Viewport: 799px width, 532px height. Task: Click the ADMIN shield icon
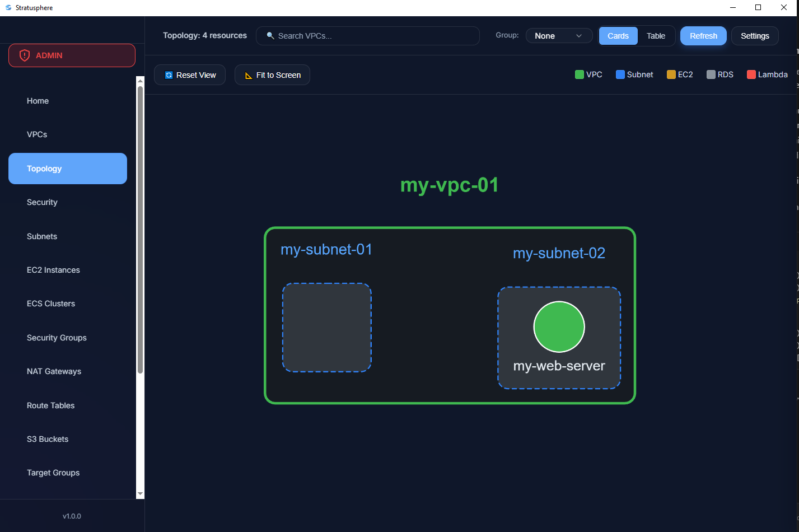24,55
